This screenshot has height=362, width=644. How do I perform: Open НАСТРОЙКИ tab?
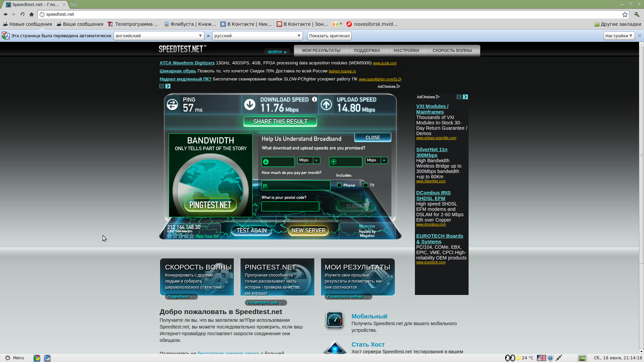(x=406, y=51)
